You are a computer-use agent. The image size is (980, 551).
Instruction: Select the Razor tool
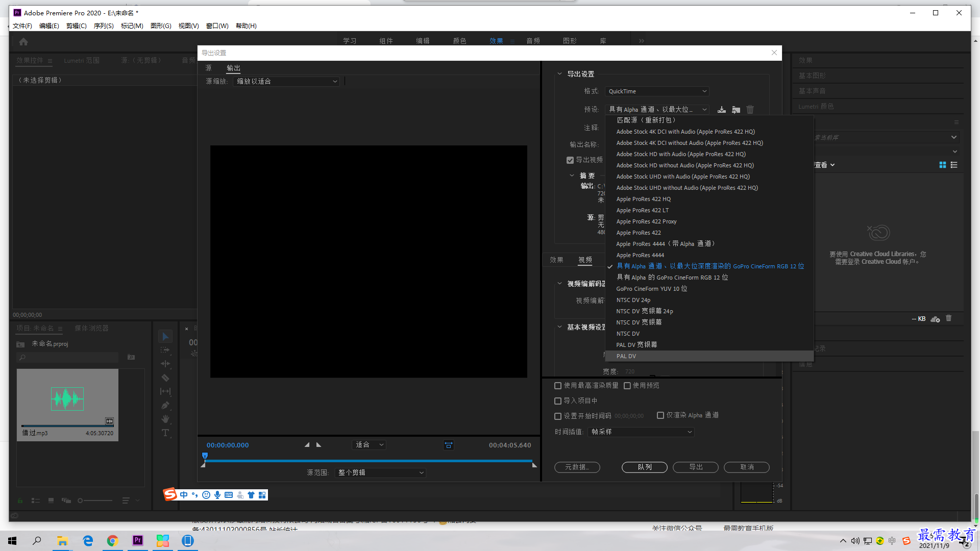click(165, 378)
